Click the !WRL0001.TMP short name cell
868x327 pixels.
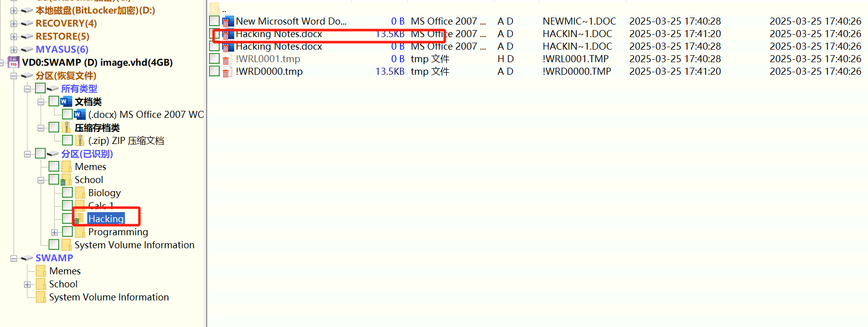tap(576, 59)
